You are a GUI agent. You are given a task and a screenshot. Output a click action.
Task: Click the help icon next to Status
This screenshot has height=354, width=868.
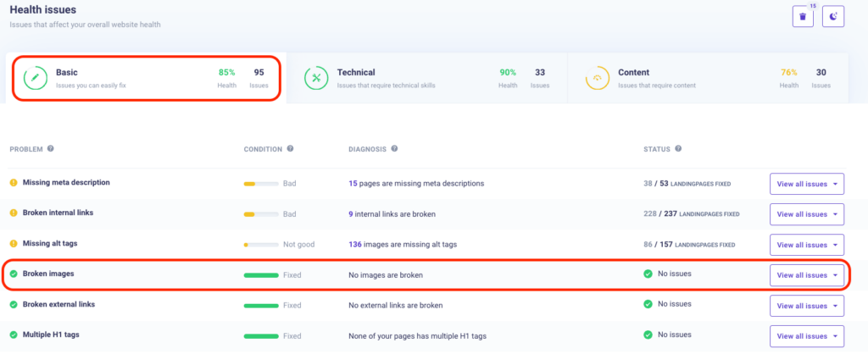pos(678,149)
